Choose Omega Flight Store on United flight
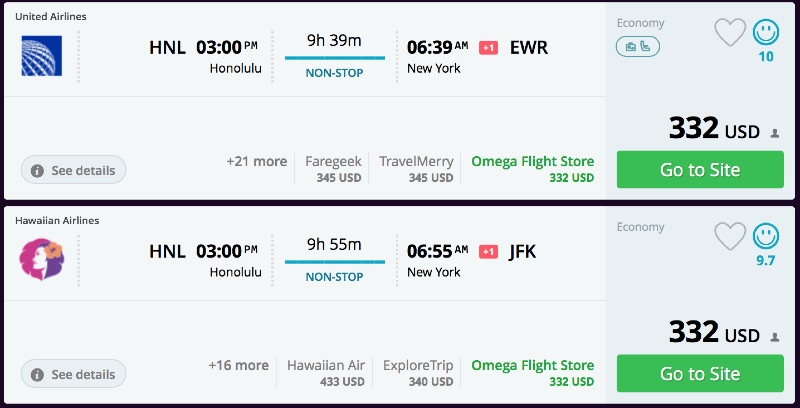 tap(532, 169)
